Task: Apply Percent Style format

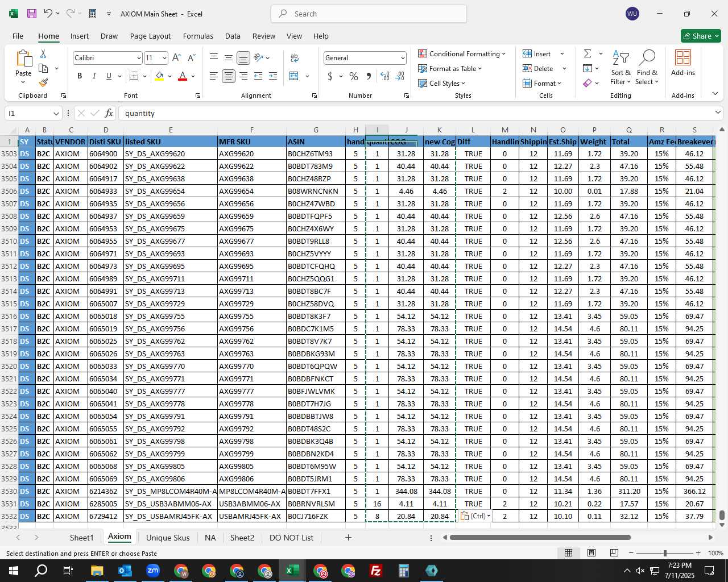Action: pyautogui.click(x=354, y=76)
